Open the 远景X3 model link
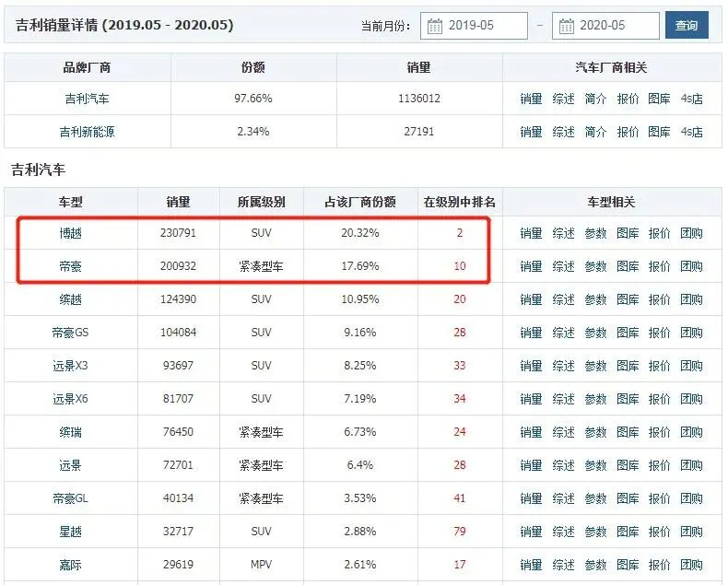The image size is (728, 585). click(x=70, y=366)
